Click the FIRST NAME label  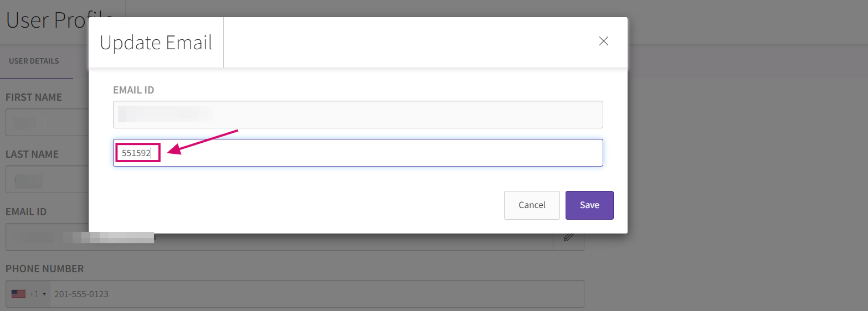(34, 97)
